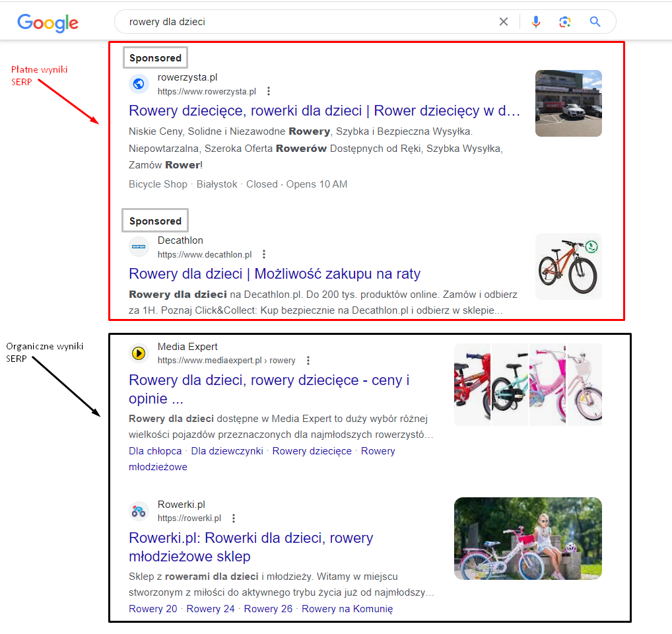The height and width of the screenshot is (634, 672).
Task: Follow the 'Dla chłopca' sitelink
Action: 155,451
